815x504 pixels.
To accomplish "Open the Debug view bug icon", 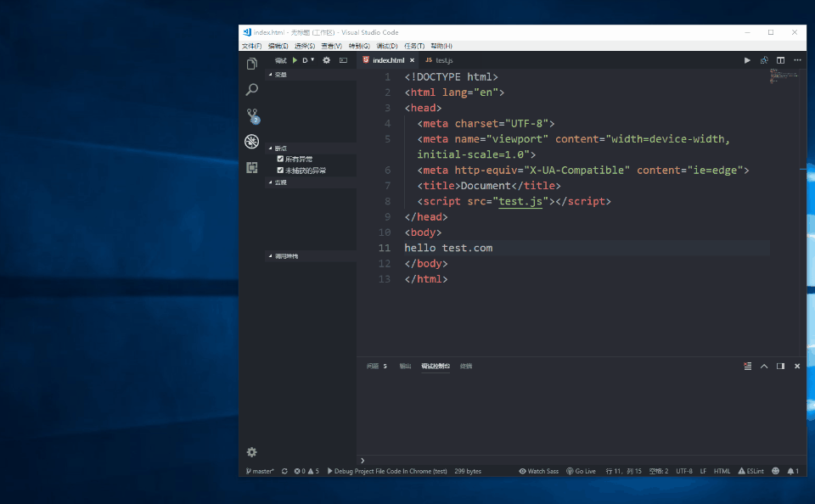I will [251, 142].
